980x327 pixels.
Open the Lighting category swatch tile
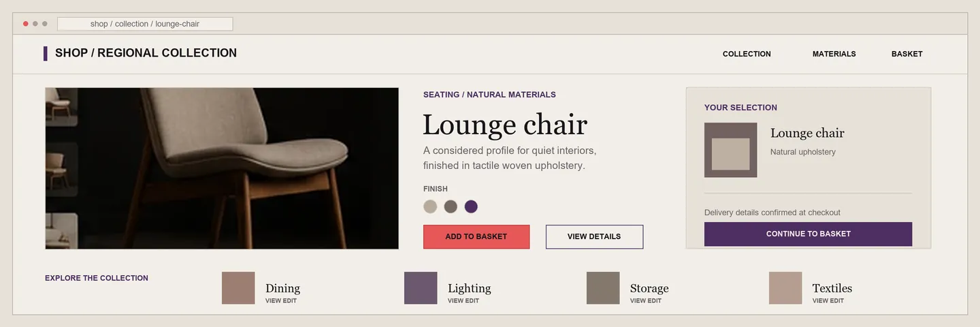coord(421,288)
